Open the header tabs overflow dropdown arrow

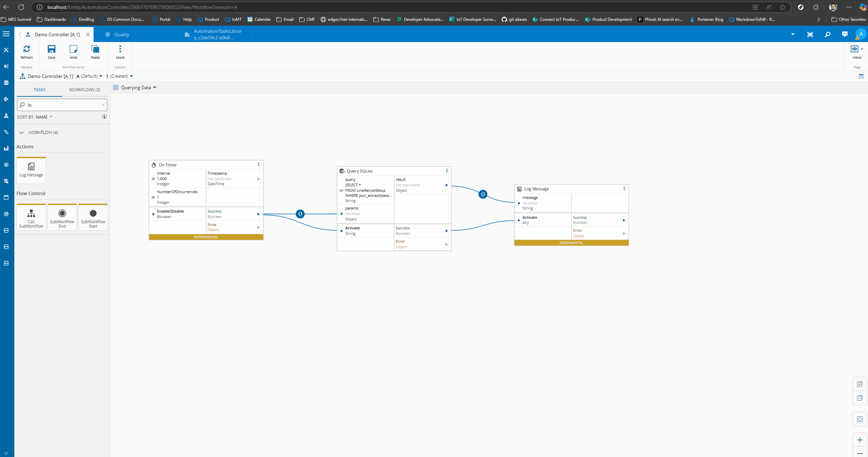pyautogui.click(x=793, y=34)
